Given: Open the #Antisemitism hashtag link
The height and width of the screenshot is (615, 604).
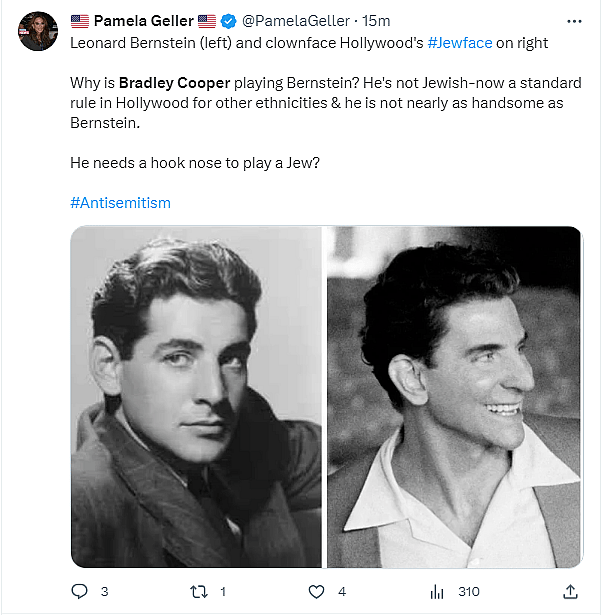Looking at the screenshot, I should tap(120, 202).
